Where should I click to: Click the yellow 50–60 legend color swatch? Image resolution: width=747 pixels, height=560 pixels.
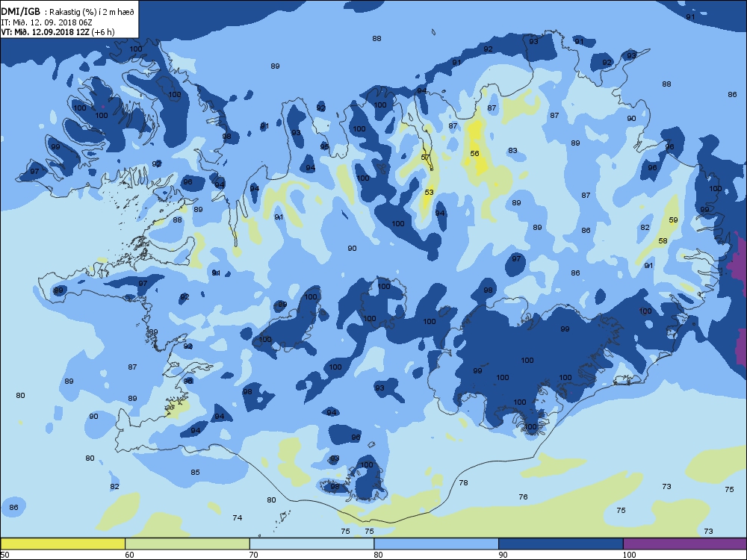tap(63, 544)
